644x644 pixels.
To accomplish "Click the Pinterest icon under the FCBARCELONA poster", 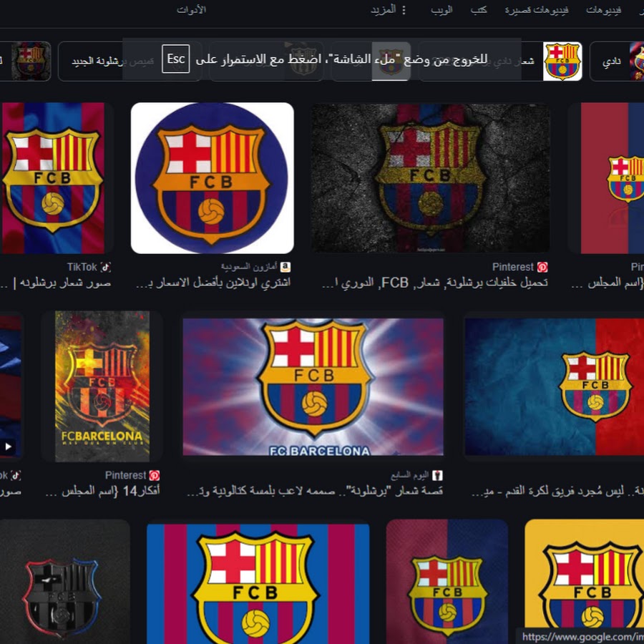I will (155, 476).
